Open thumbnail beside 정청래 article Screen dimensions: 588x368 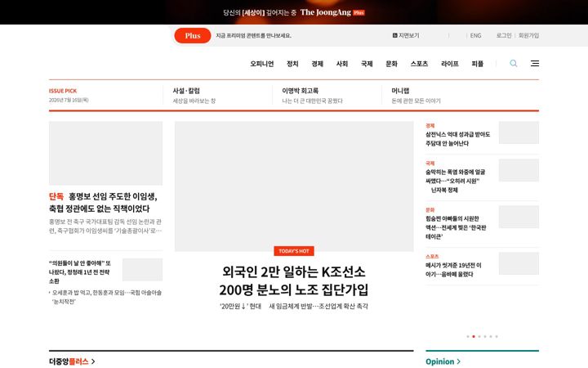[x=142, y=270]
